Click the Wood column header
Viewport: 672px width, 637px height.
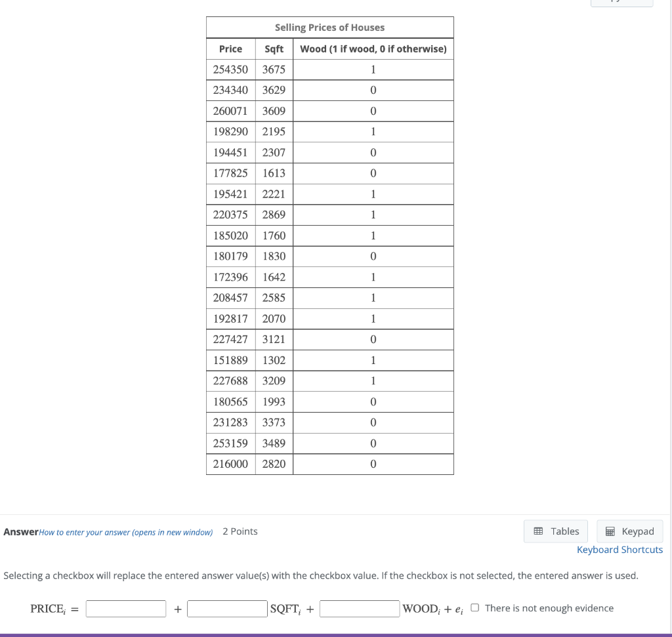coord(373,49)
